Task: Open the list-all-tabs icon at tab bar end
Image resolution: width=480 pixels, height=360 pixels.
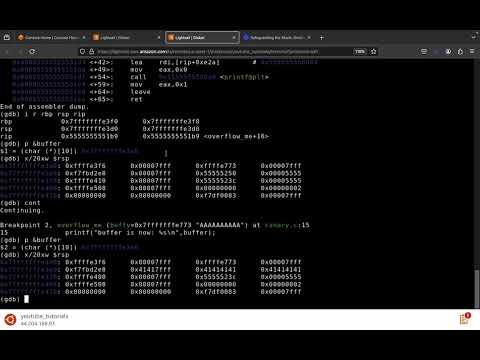Action: [x=474, y=37]
